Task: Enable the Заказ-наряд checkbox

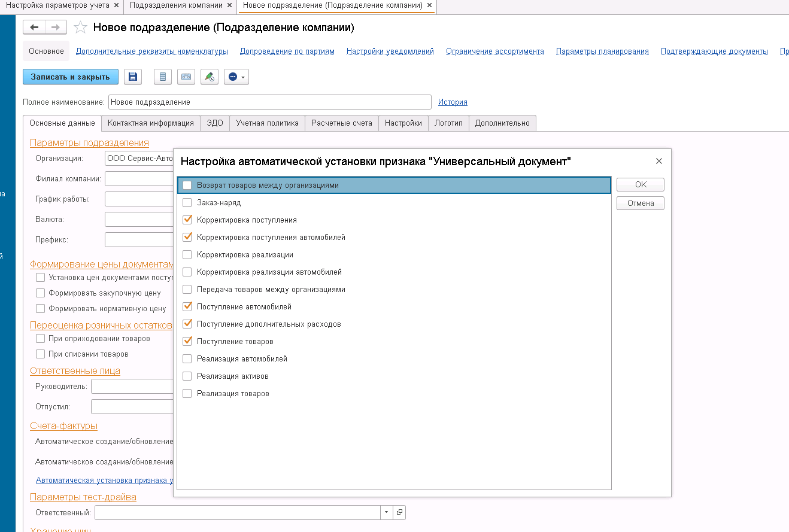Action: (x=187, y=203)
